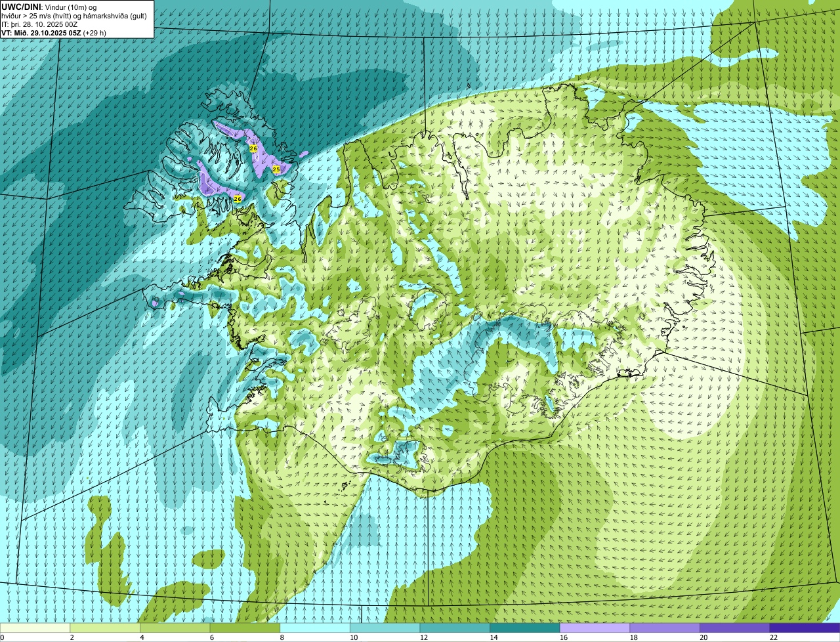The height and width of the screenshot is (642, 840).
Task: Click the legend scale number 4
Action: [x=142, y=637]
